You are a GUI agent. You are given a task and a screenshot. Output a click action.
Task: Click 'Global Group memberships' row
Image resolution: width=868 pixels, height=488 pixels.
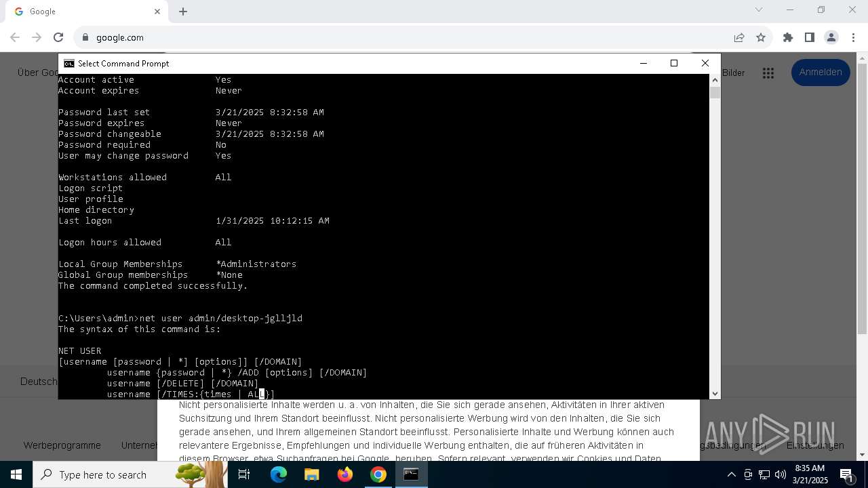(x=151, y=274)
